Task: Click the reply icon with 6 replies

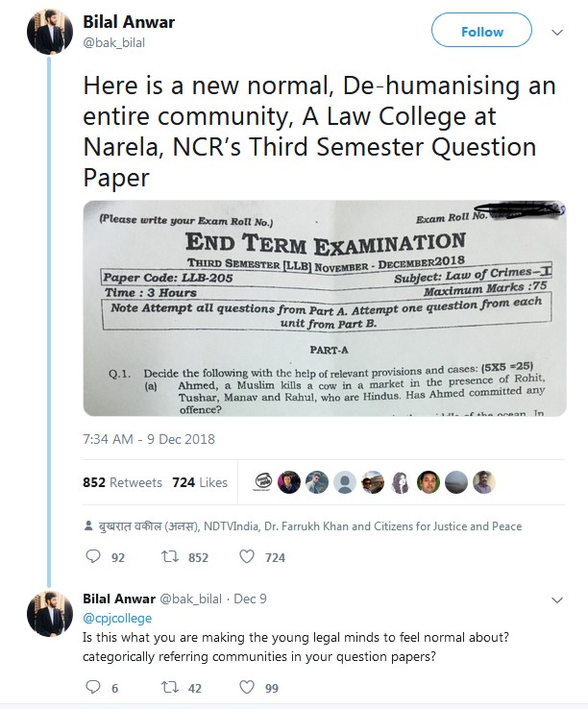Action: click(93, 687)
